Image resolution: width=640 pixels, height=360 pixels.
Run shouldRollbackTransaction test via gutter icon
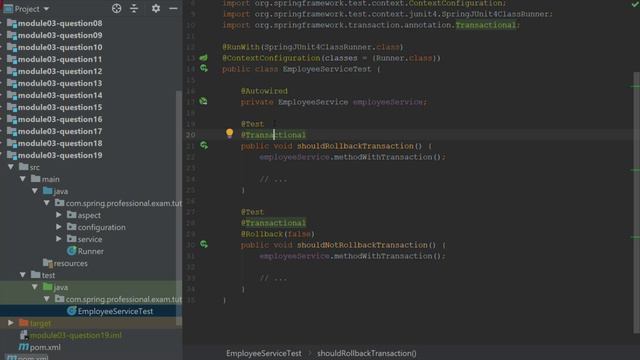tap(204, 145)
